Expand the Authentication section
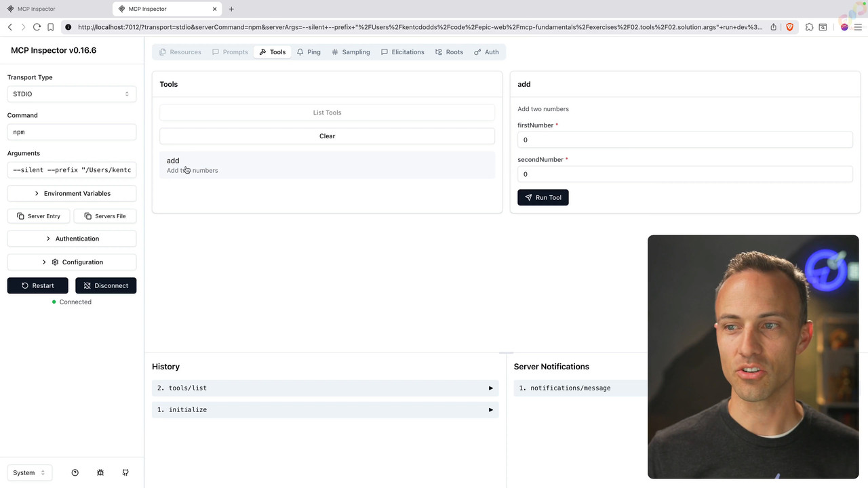 (72, 239)
